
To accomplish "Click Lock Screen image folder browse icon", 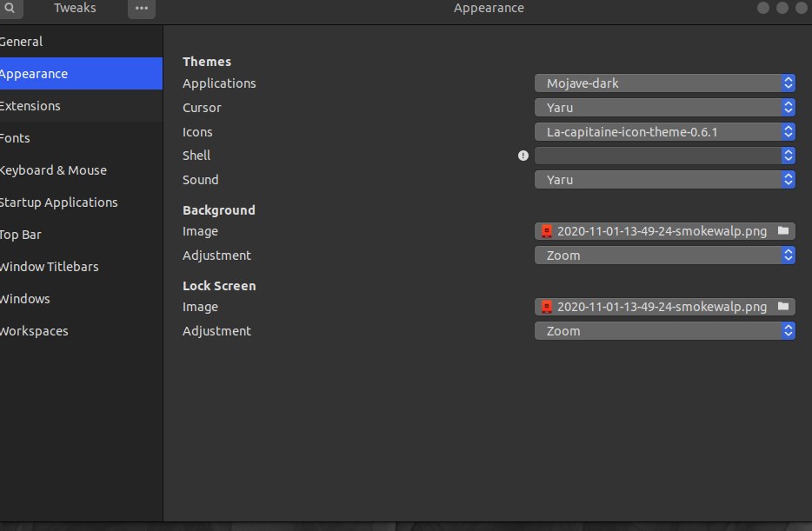I will click(783, 307).
